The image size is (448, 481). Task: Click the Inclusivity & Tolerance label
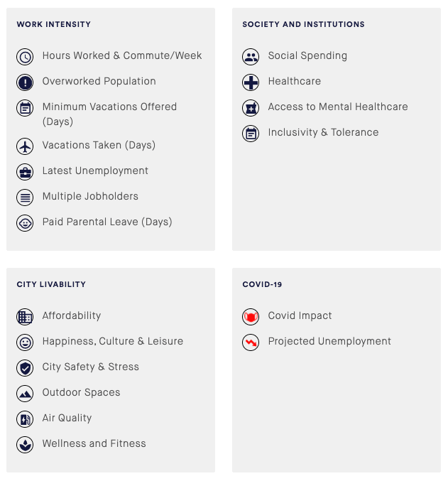(x=323, y=132)
